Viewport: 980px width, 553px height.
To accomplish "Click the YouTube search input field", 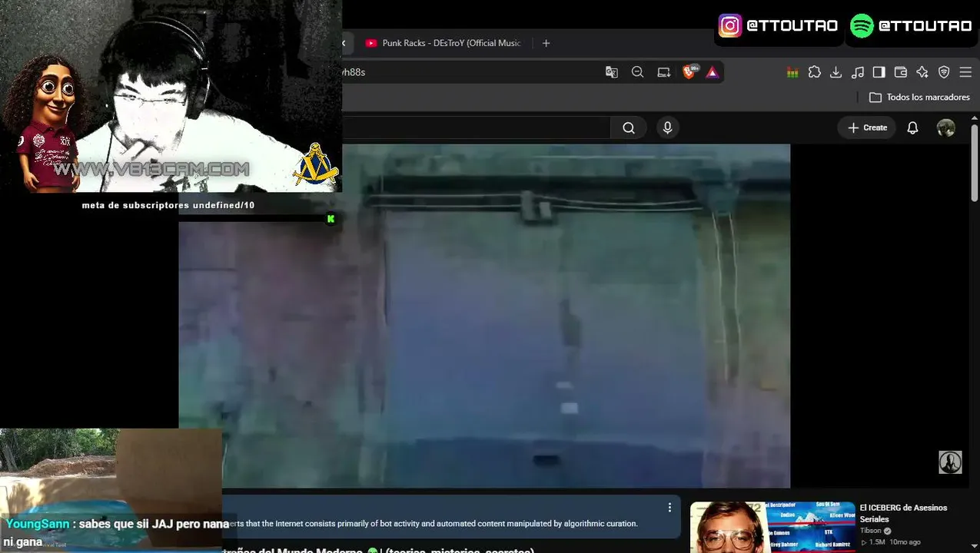I will tap(476, 128).
